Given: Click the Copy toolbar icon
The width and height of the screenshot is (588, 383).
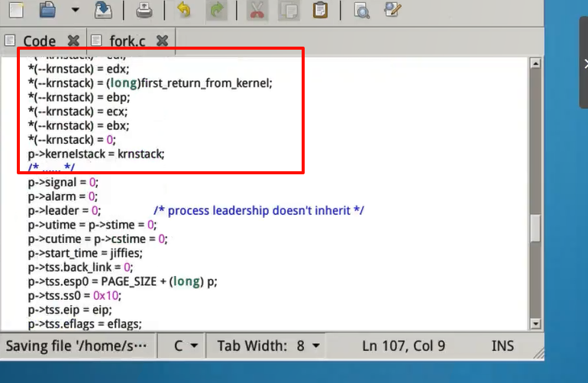Looking at the screenshot, I should pos(289,10).
